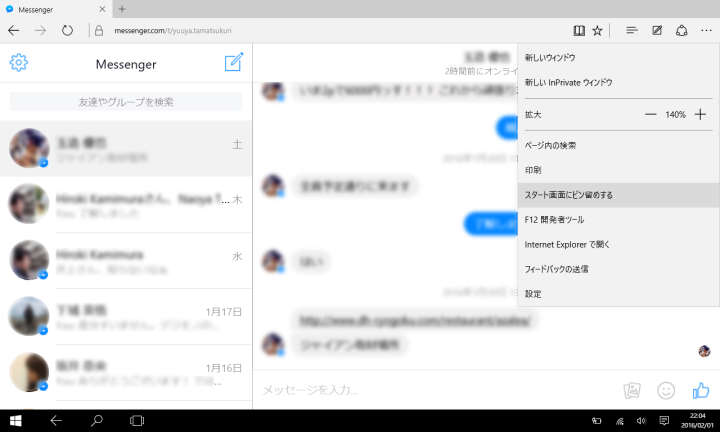The image size is (720, 432).
Task: Open Messenger settings gear icon
Action: 19,63
